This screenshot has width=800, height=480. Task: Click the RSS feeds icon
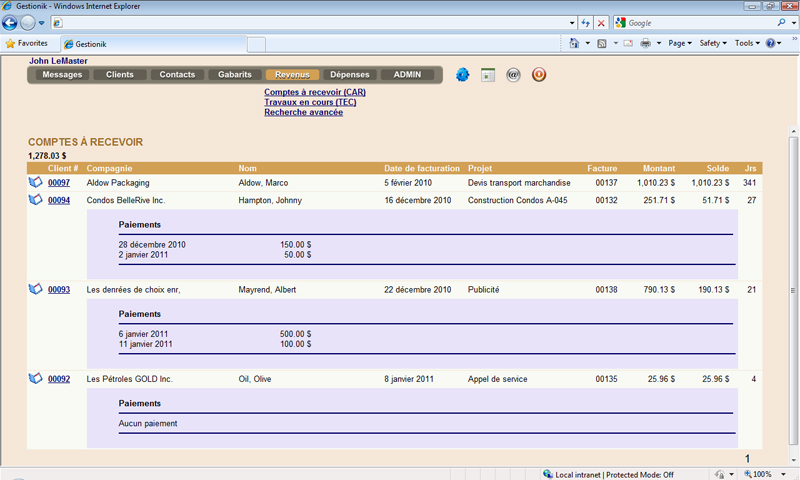(x=602, y=43)
